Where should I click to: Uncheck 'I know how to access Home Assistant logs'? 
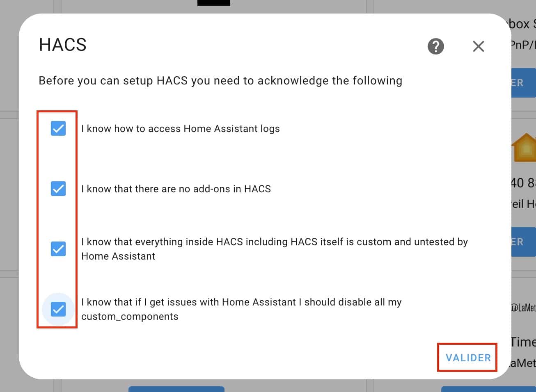[58, 128]
